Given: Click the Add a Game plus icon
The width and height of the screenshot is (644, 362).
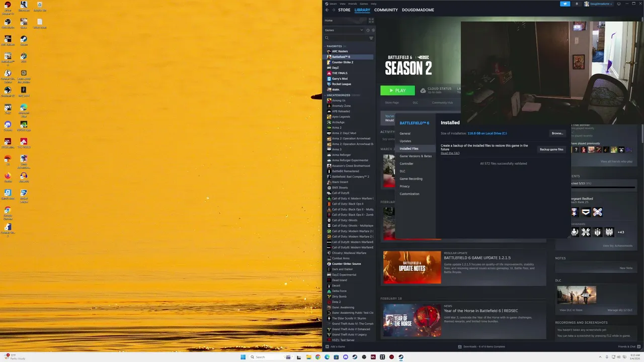Looking at the screenshot, I should (327, 346).
